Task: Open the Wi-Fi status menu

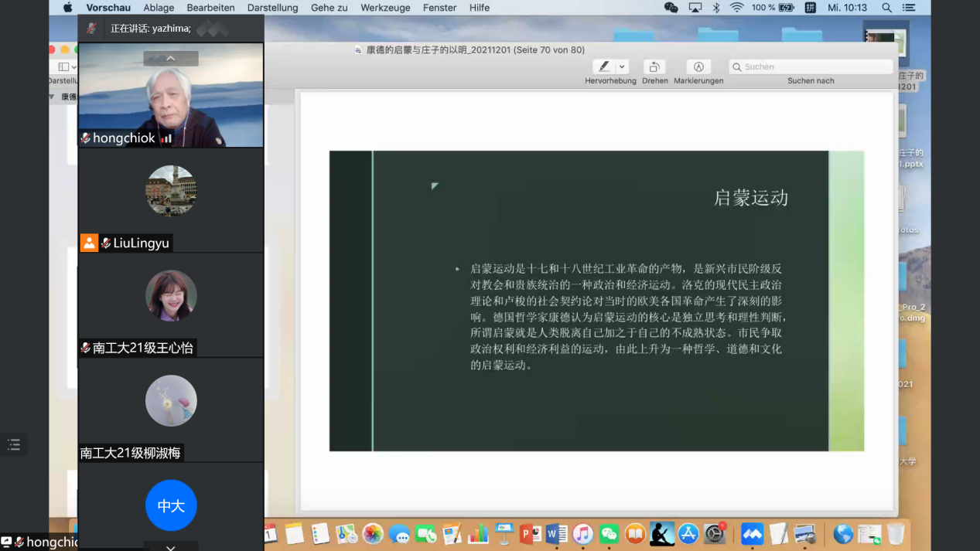Action: 736,8
